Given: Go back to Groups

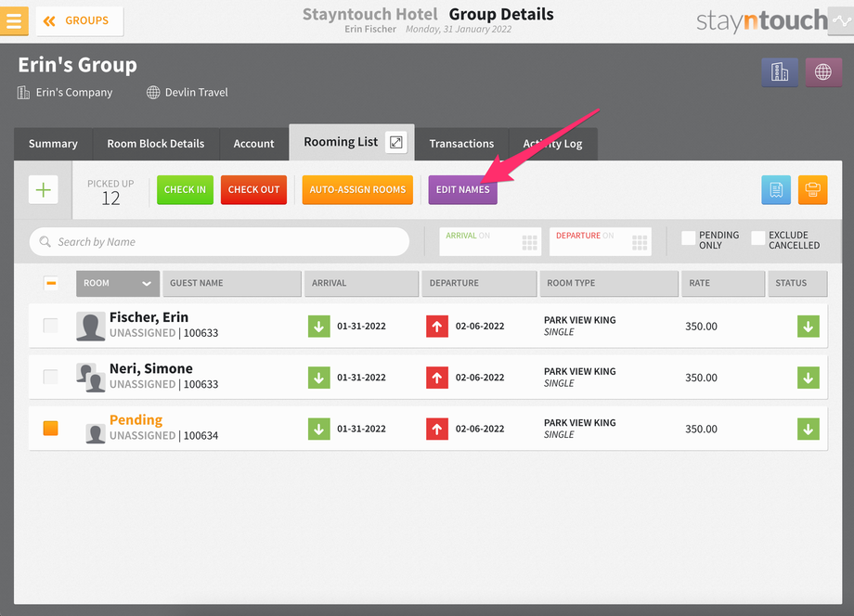Looking at the screenshot, I should pos(80,21).
